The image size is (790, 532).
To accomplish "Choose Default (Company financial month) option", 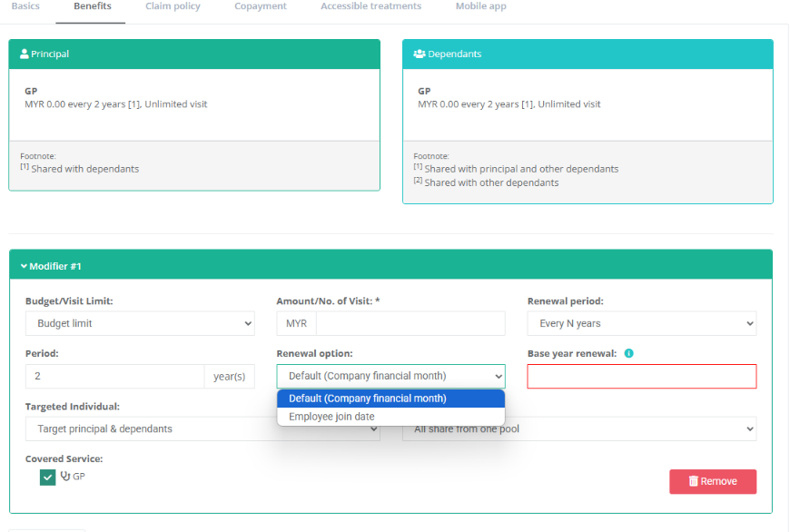I will click(367, 399).
